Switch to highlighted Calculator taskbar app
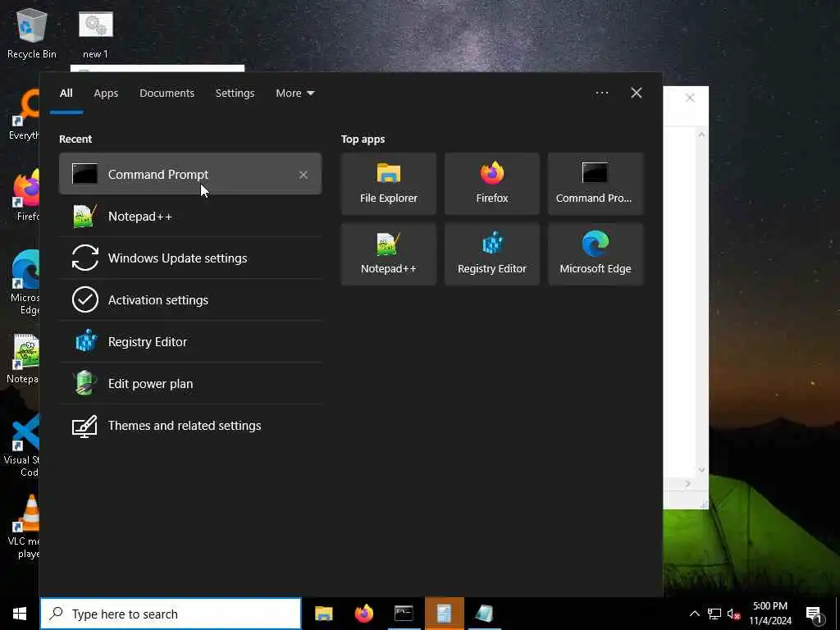Image resolution: width=840 pixels, height=630 pixels. point(444,614)
